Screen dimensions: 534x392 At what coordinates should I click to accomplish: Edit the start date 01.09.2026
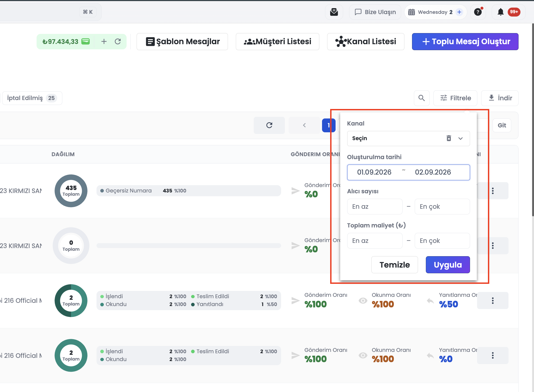coord(374,172)
